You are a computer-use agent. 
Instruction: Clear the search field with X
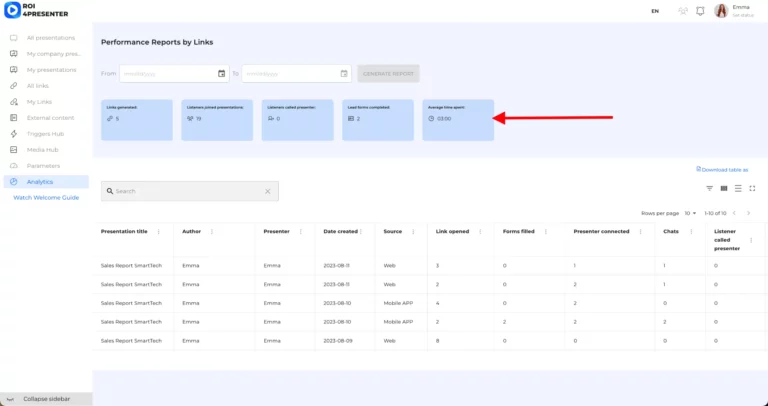coord(267,191)
